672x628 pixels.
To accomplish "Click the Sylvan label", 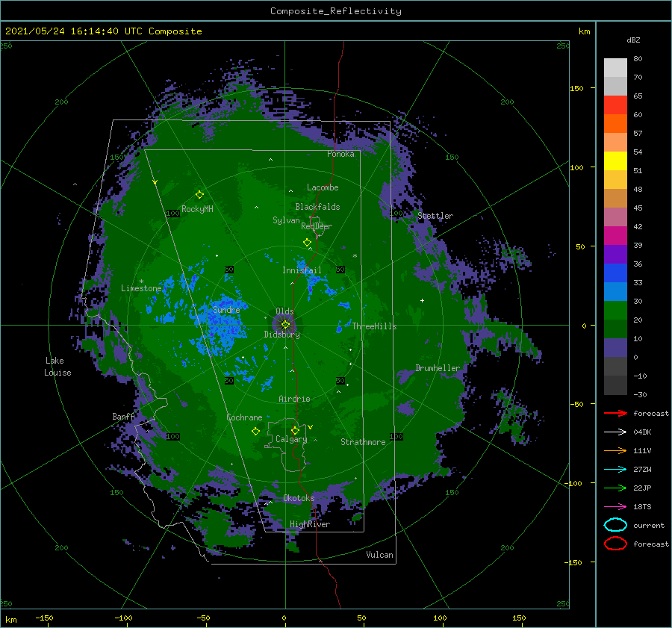I will click(286, 220).
